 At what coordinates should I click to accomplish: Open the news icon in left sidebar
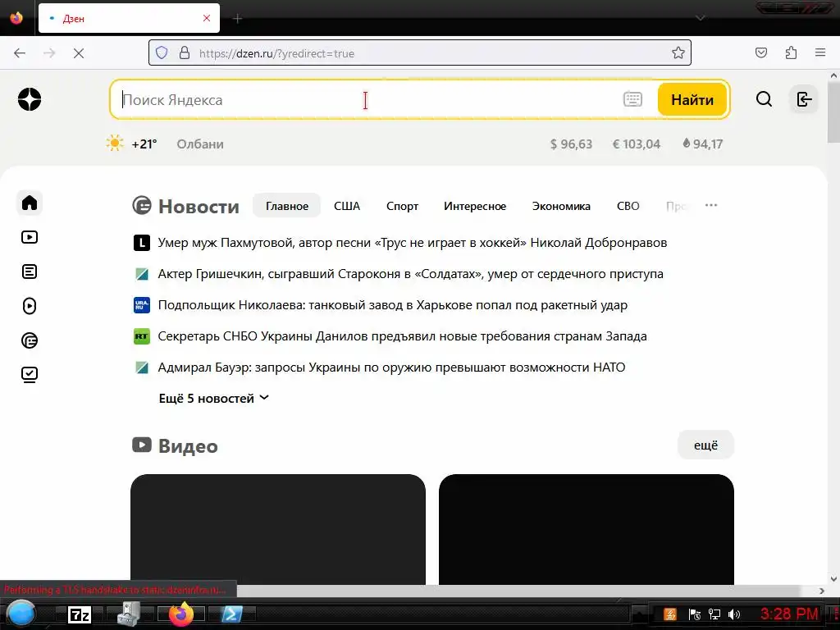point(30,340)
